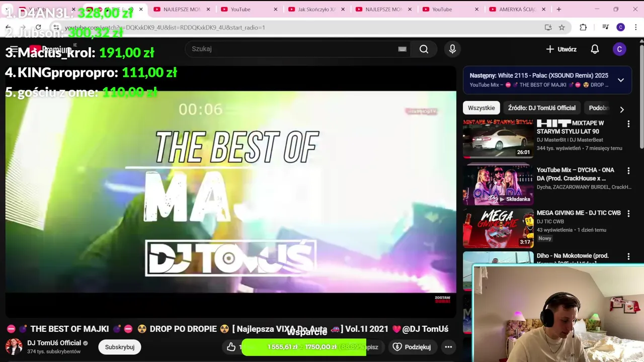This screenshot has width=644, height=362.
Task: Open the MEGA GIVING ME thumbnail
Action: [x=498, y=228]
